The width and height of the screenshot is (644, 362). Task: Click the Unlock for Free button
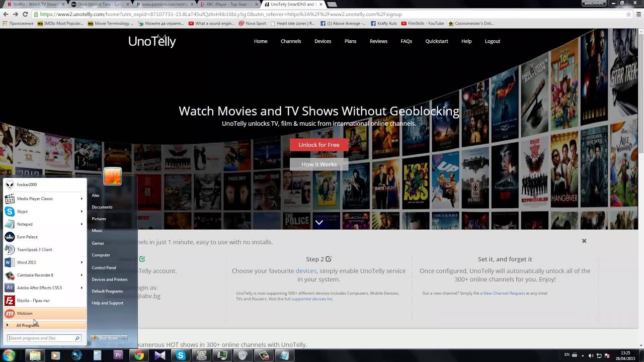coord(319,145)
